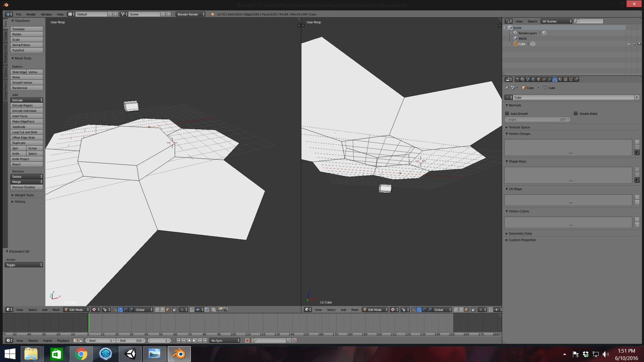Click the Loop Cut and Slide button

[26, 132]
